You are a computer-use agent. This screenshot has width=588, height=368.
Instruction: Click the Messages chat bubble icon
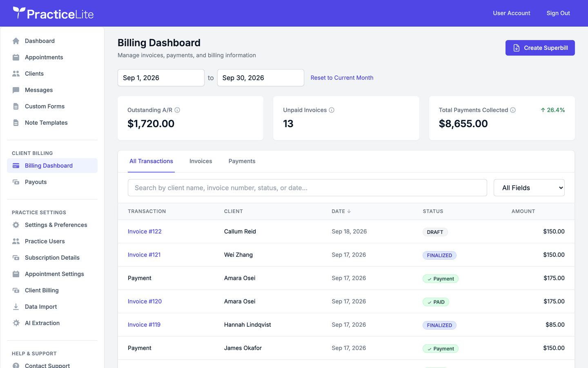[x=16, y=90]
